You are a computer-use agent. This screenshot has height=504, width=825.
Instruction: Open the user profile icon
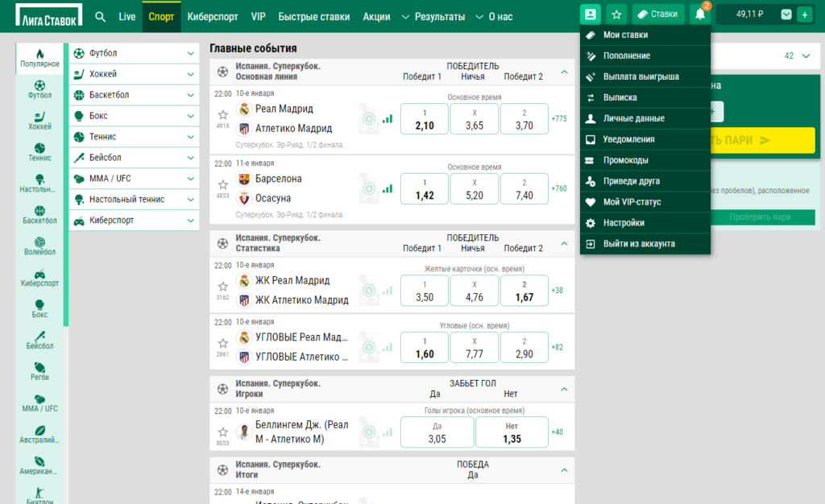[x=591, y=14]
